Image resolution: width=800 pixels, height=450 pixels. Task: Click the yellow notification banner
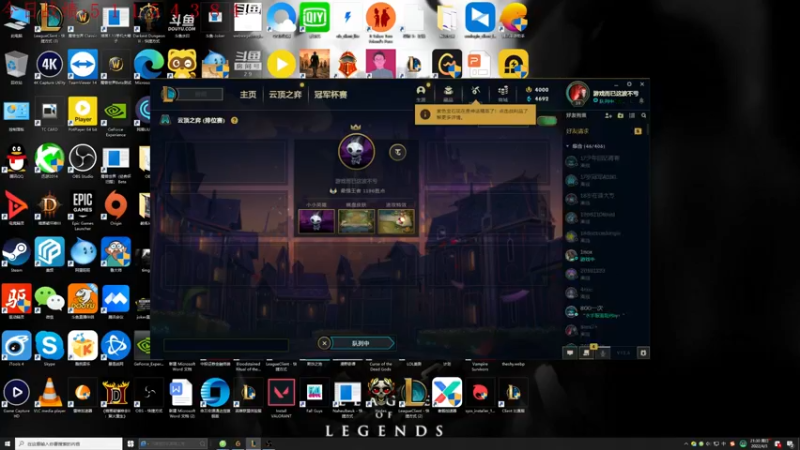click(x=475, y=114)
